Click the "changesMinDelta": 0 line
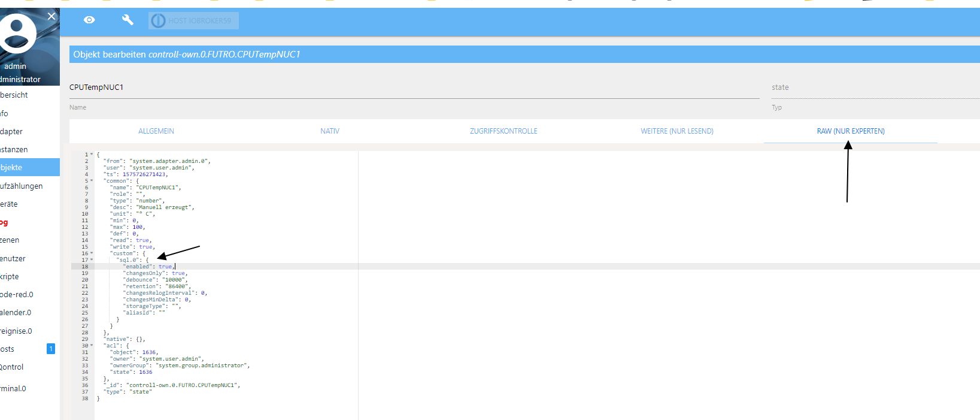 click(x=157, y=300)
